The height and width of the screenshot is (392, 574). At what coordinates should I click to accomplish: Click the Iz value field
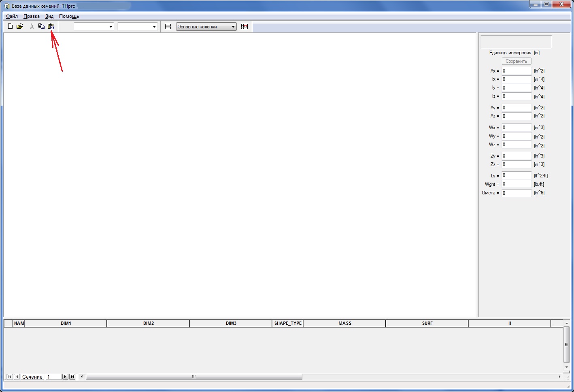517,96
